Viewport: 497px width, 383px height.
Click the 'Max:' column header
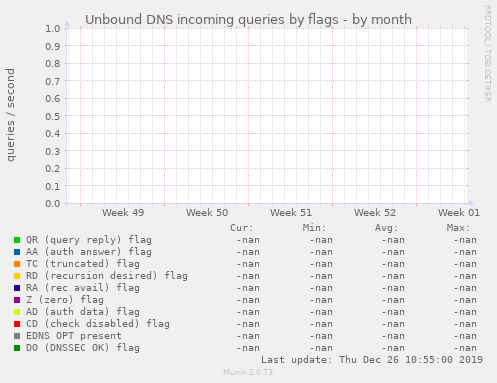(458, 228)
